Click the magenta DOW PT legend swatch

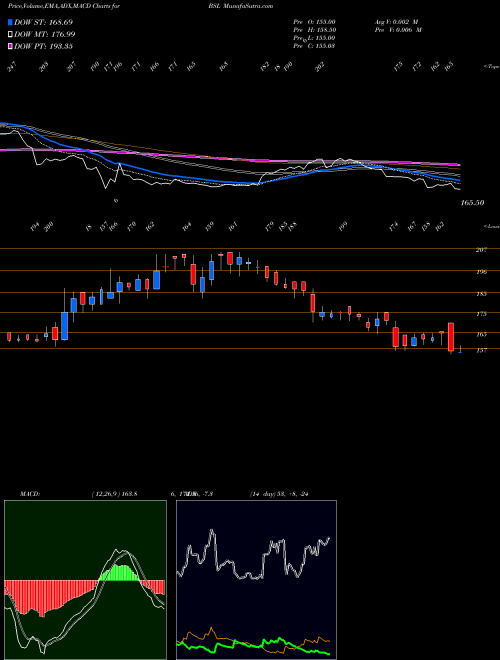[10, 46]
